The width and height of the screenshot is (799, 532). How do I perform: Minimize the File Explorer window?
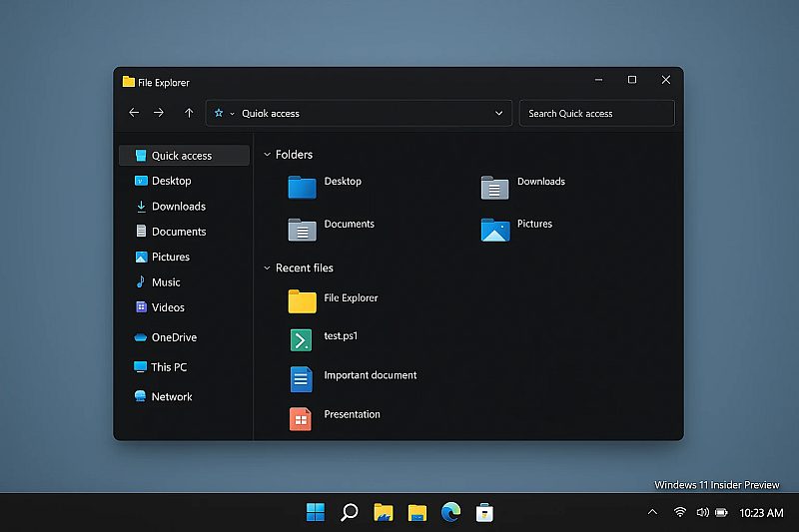pyautogui.click(x=598, y=80)
